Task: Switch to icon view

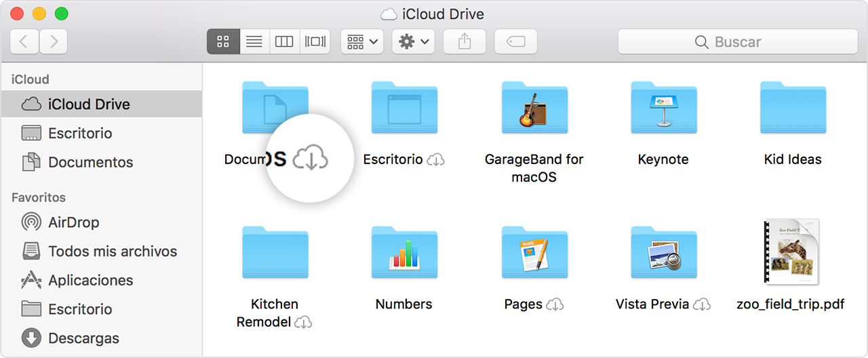Action: (223, 42)
